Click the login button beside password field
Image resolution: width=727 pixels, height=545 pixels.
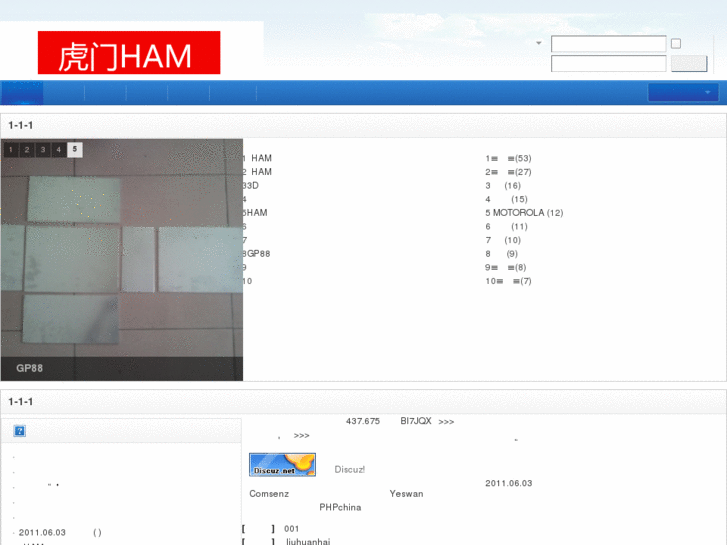coord(689,64)
